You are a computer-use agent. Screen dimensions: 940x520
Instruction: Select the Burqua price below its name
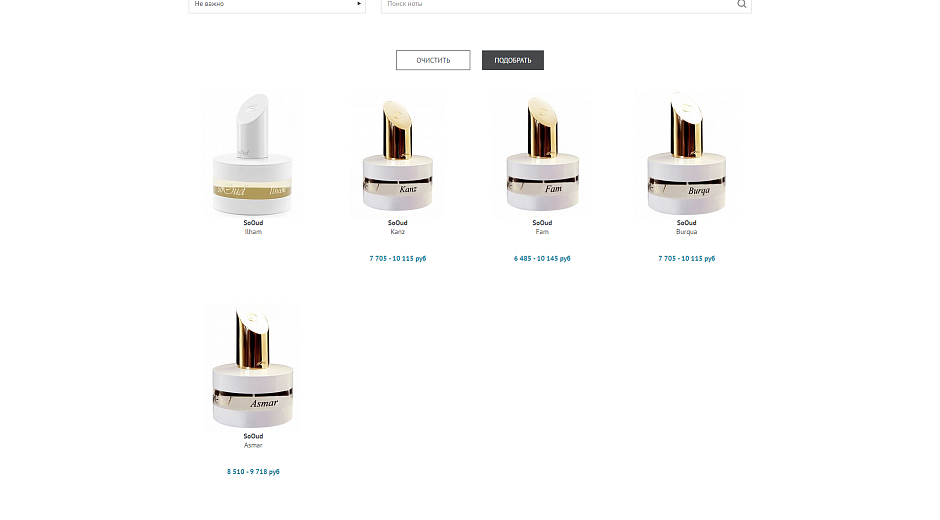tap(686, 259)
